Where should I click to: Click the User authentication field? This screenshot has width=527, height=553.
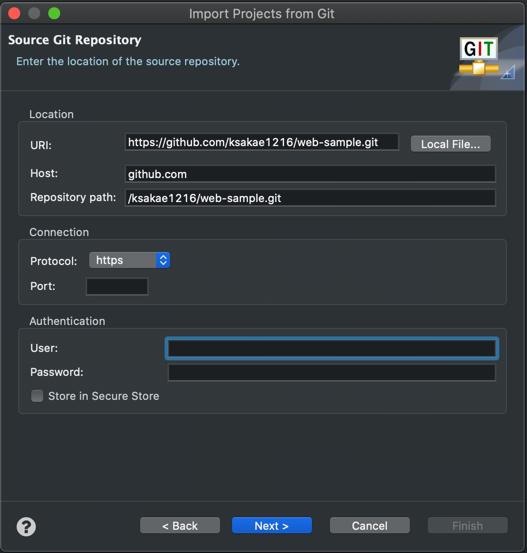click(x=332, y=348)
